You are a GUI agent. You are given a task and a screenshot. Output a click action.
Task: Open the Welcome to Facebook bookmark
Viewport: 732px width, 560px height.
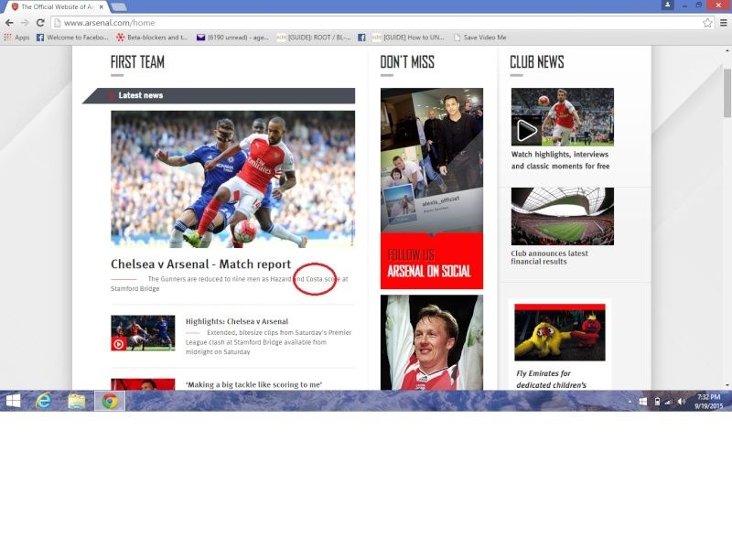coord(72,38)
